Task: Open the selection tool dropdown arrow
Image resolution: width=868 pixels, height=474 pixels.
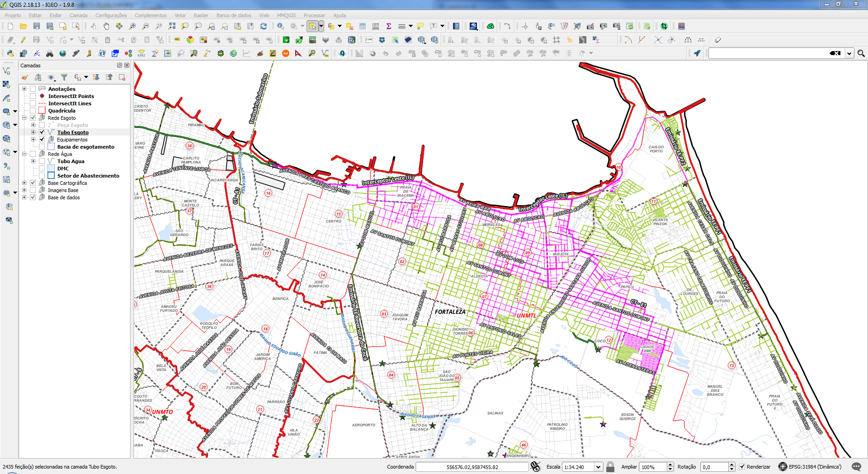Action: 321,26
